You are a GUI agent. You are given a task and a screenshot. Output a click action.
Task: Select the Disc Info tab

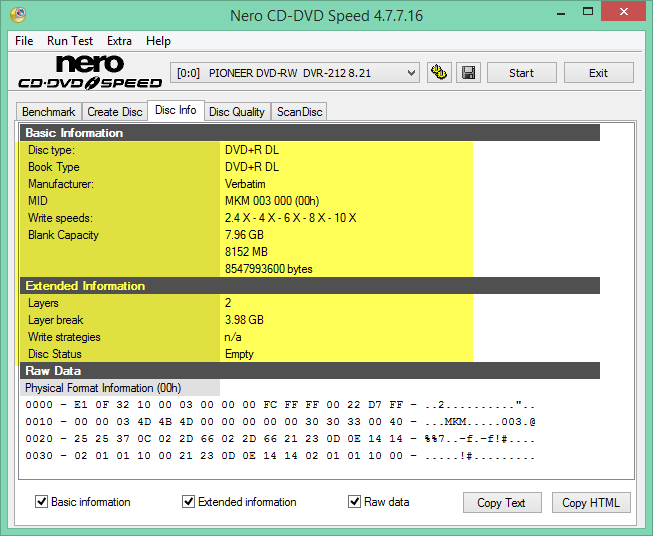pos(176,110)
